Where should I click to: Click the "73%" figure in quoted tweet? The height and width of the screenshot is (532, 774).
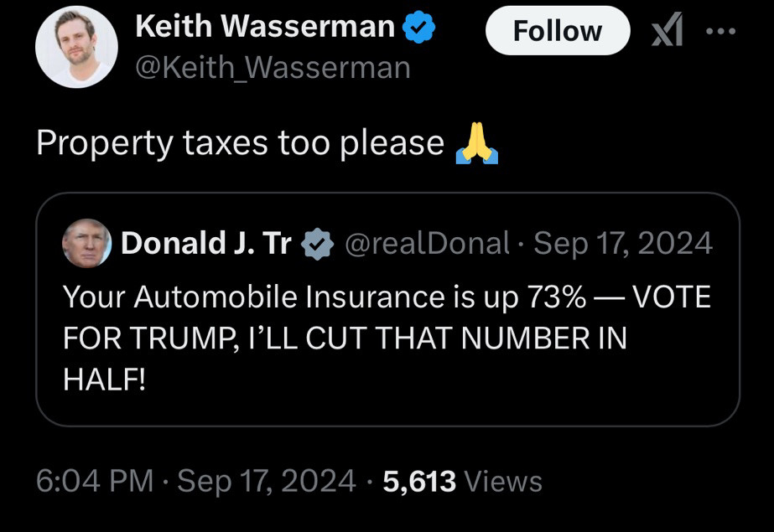556,297
